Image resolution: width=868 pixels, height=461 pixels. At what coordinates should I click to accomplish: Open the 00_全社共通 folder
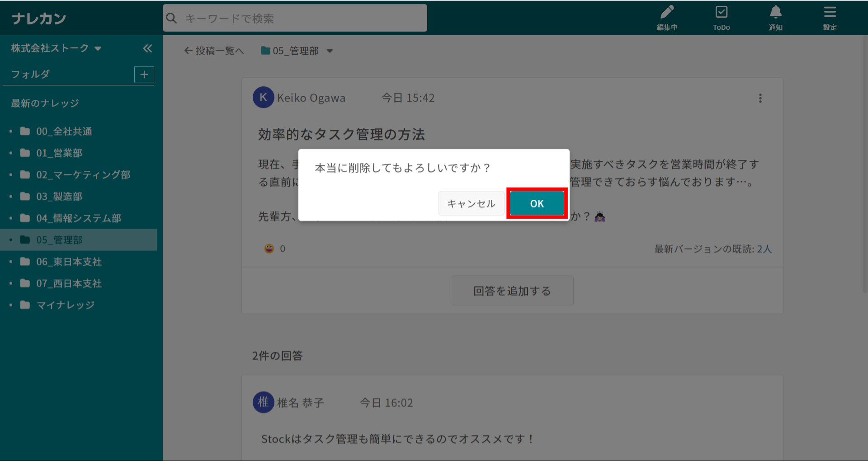coord(64,132)
